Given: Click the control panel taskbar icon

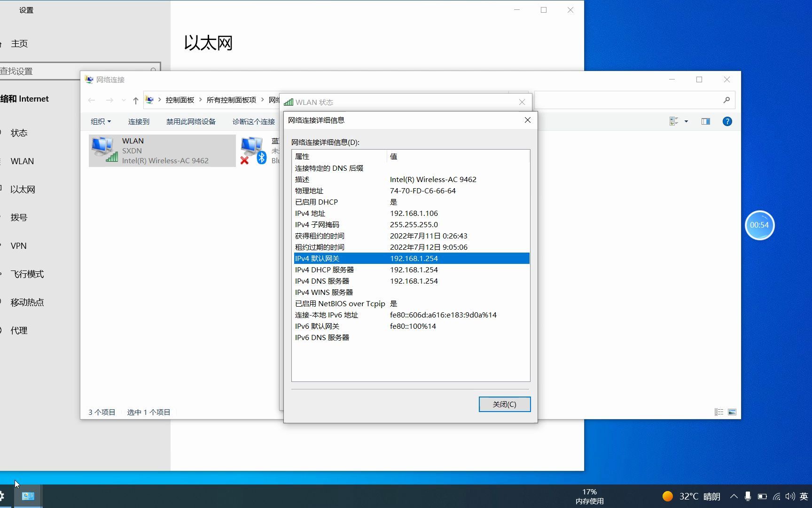Looking at the screenshot, I should [x=28, y=496].
